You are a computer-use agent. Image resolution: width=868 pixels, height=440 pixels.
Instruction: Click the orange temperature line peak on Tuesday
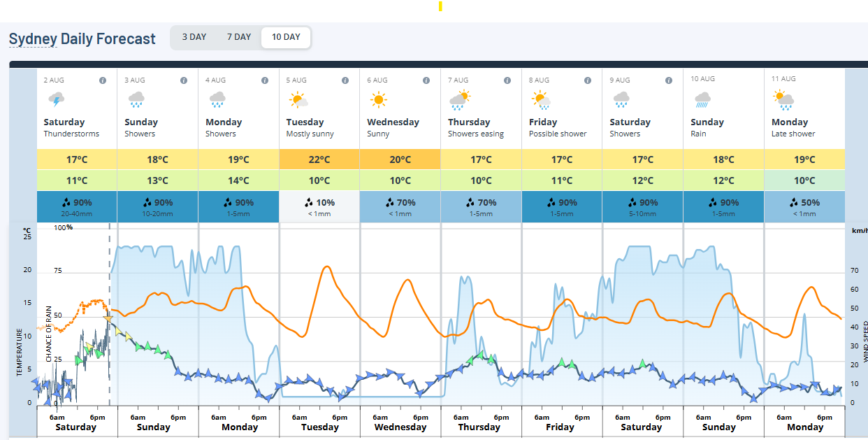(x=326, y=267)
